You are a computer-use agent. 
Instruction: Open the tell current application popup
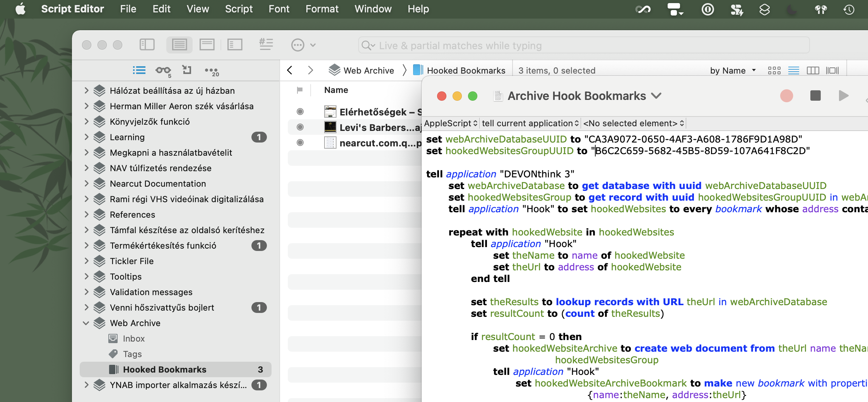pos(530,123)
